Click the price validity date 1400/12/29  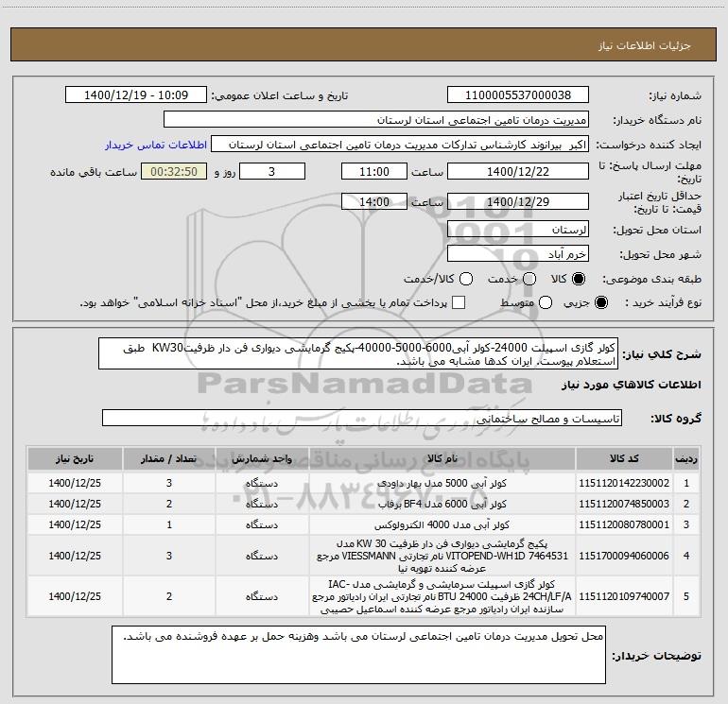pos(518,202)
